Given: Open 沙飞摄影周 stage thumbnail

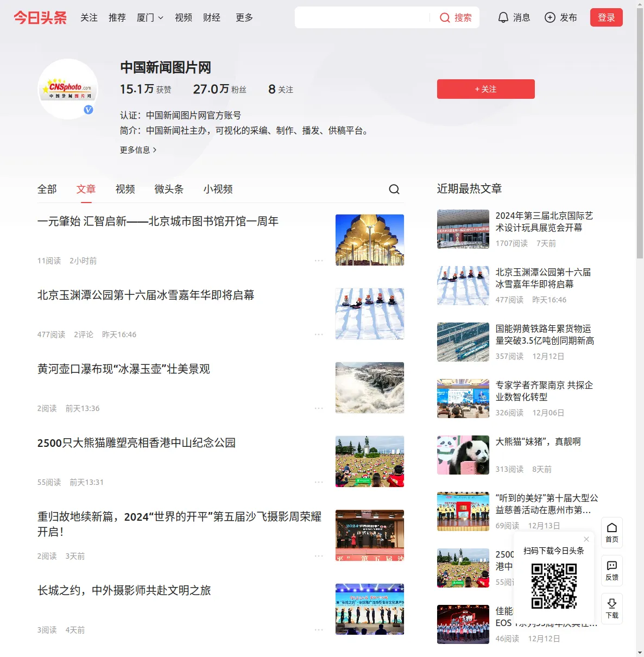Looking at the screenshot, I should [x=370, y=535].
